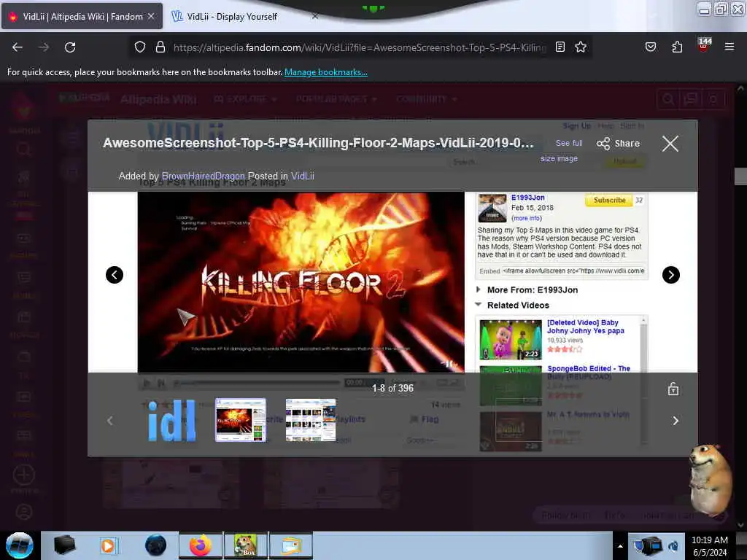Click the address bar URL field
Screen dimensions: 747x560
pyautogui.click(x=360, y=47)
